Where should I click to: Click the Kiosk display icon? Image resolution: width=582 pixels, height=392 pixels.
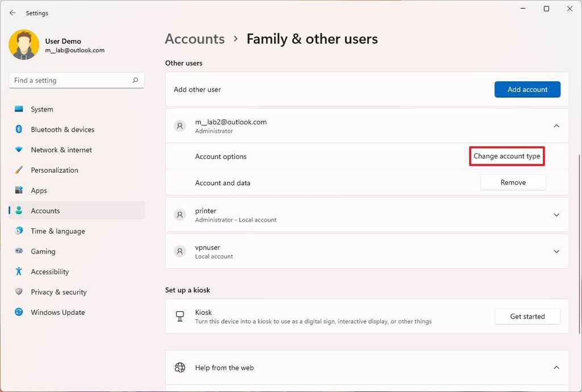click(x=180, y=316)
